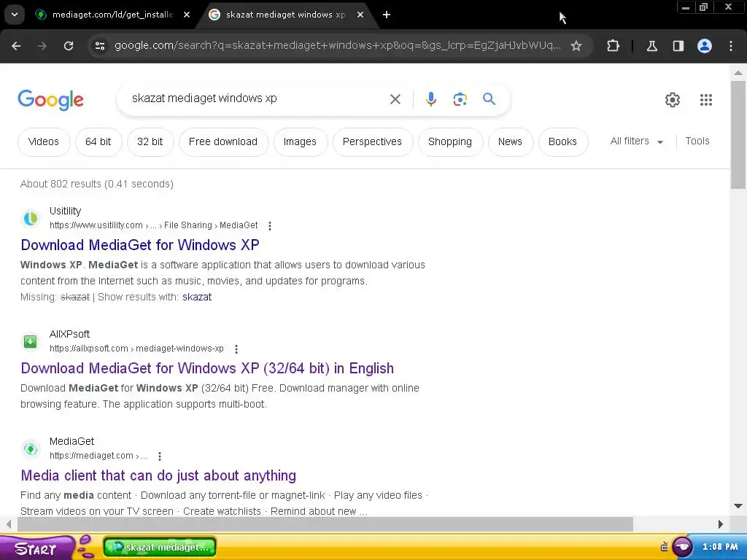The height and width of the screenshot is (560, 747).
Task: Click the round purple system tray icon
Action: pyautogui.click(x=682, y=547)
